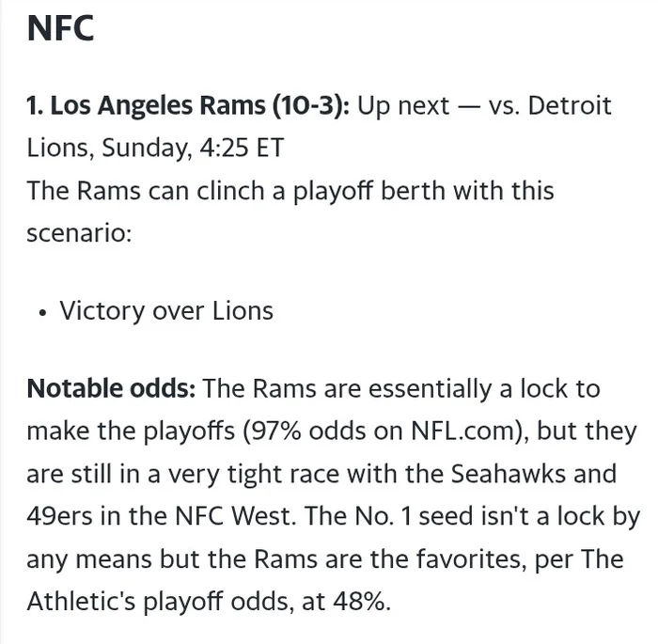The width and height of the screenshot is (658, 644).
Task: Click the NFC section heading
Action: click(60, 27)
